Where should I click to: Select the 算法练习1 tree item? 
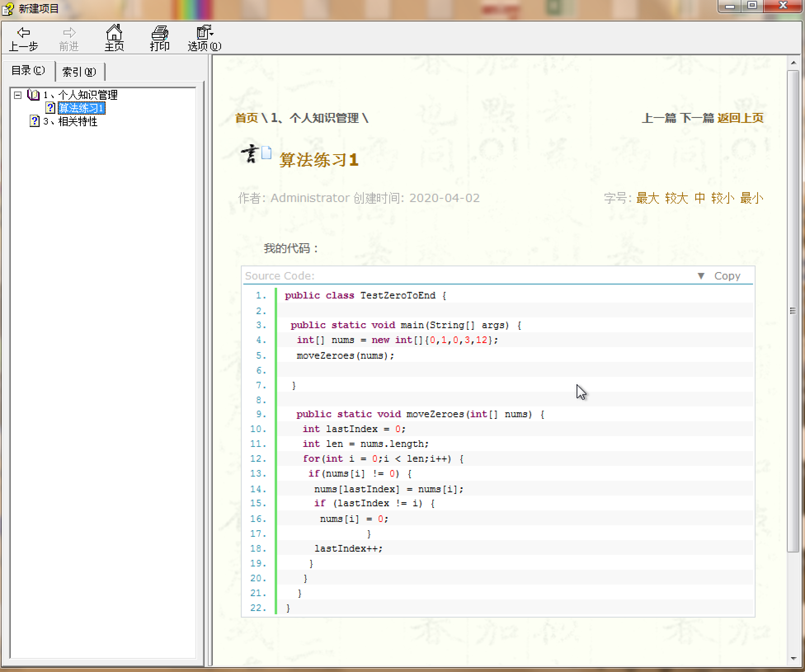81,108
